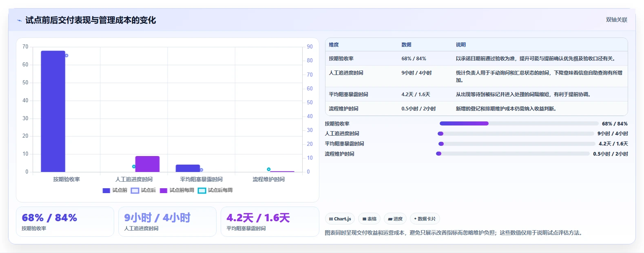Screen dimensions: 644x253
Task: Click the 流程维护时间 x-axis label
Action: (269, 179)
